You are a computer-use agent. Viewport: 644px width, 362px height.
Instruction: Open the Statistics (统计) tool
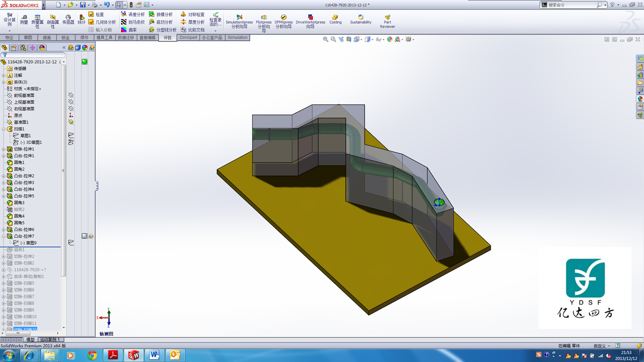[x=82, y=19]
